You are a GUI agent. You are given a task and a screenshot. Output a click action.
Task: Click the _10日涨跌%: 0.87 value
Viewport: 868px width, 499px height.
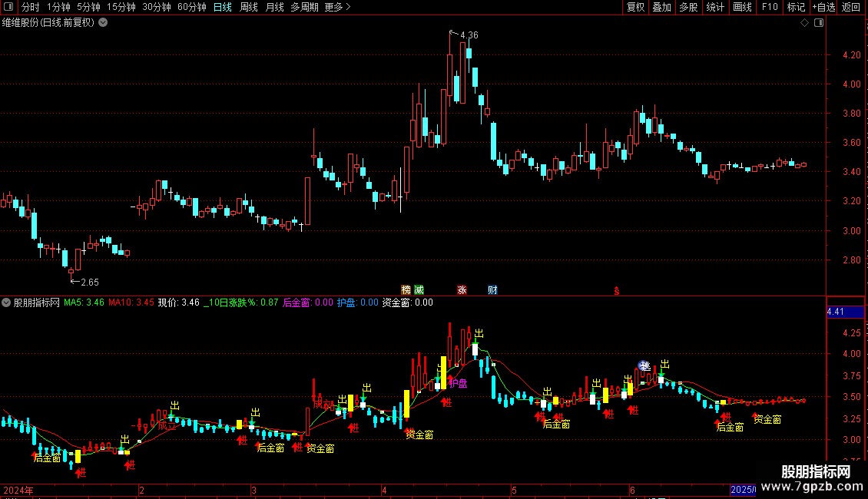tap(240, 302)
